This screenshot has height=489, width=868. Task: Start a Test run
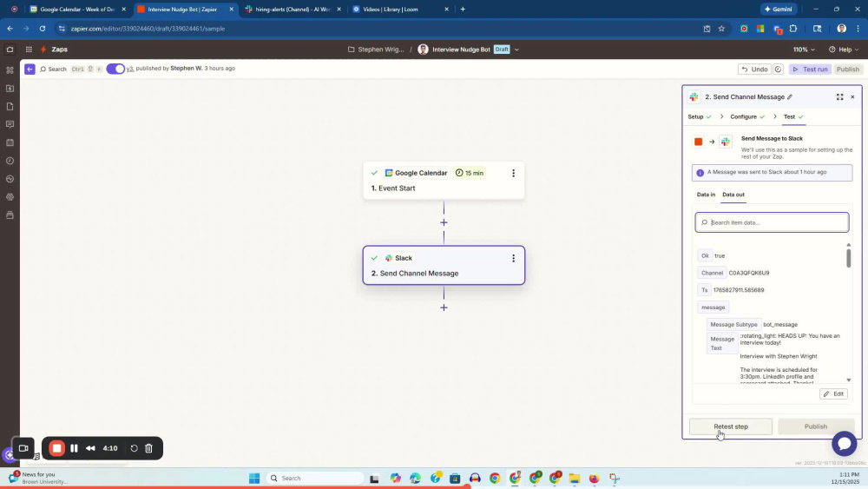pos(811,69)
